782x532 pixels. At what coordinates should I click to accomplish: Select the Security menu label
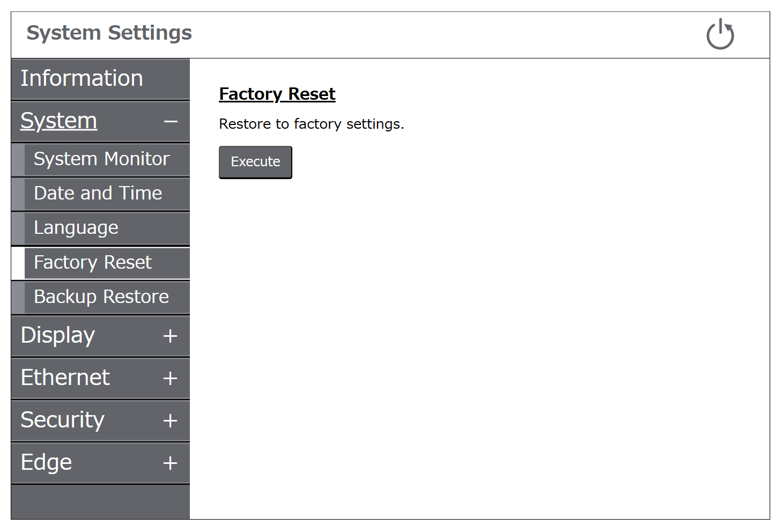[x=62, y=420]
